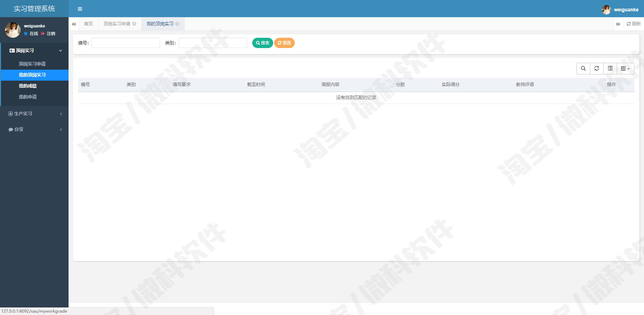Expand the 生产实习 sidebar menu
The image size is (644, 315).
click(34, 114)
